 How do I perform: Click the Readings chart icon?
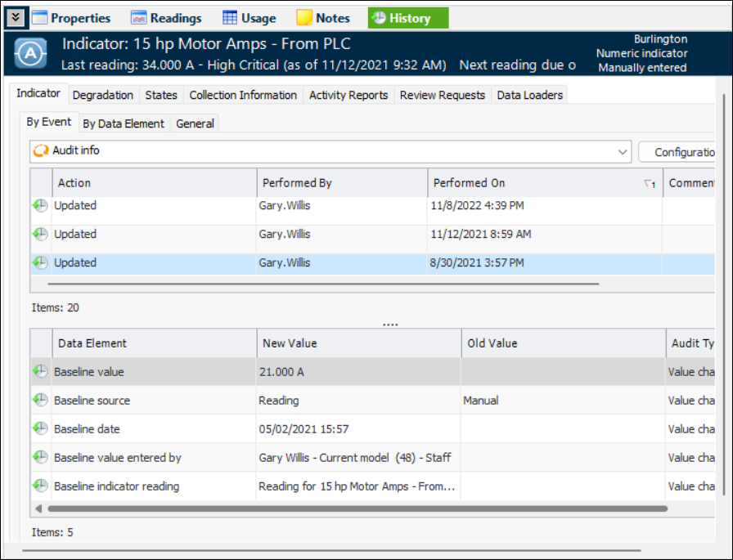[x=139, y=18]
